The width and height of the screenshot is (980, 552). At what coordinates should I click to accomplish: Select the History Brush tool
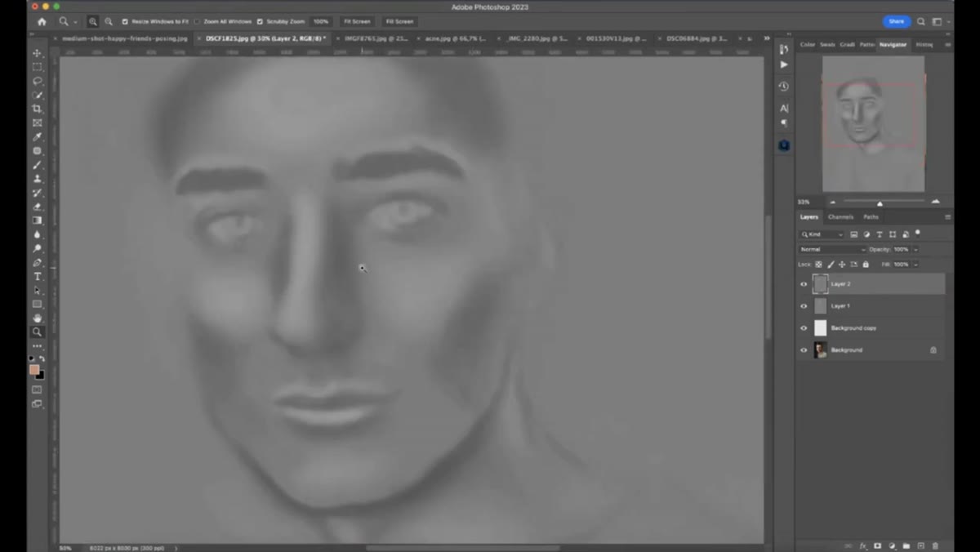pos(37,193)
